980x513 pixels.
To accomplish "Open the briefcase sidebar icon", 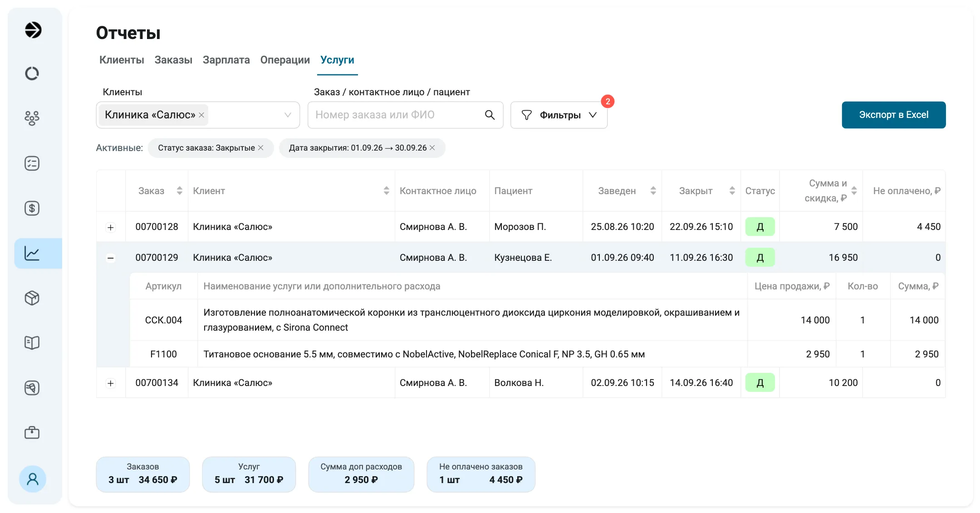I will point(32,432).
